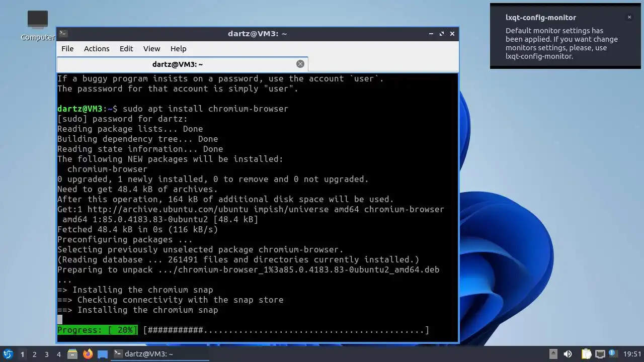The width and height of the screenshot is (644, 362).
Task: Focus the dartz@VM3 taskbar button
Action: [x=160, y=354]
